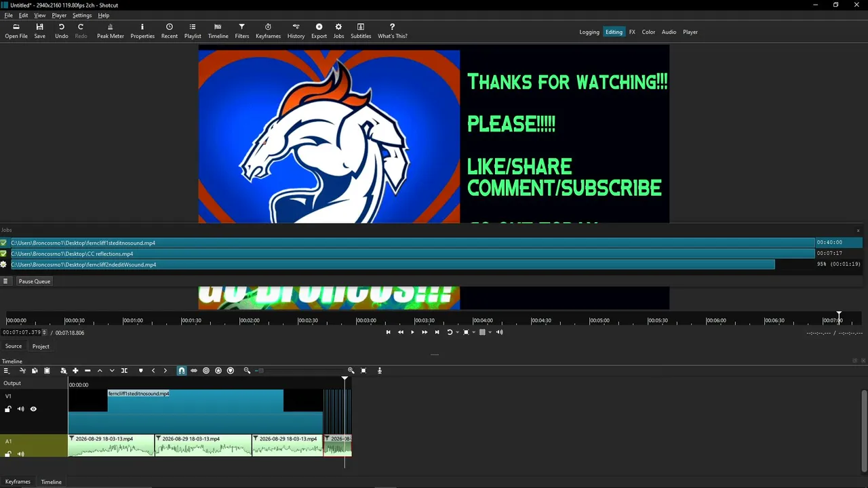868x488 pixels.
Task: Open the Subtitles panel
Action: pyautogui.click(x=361, y=31)
